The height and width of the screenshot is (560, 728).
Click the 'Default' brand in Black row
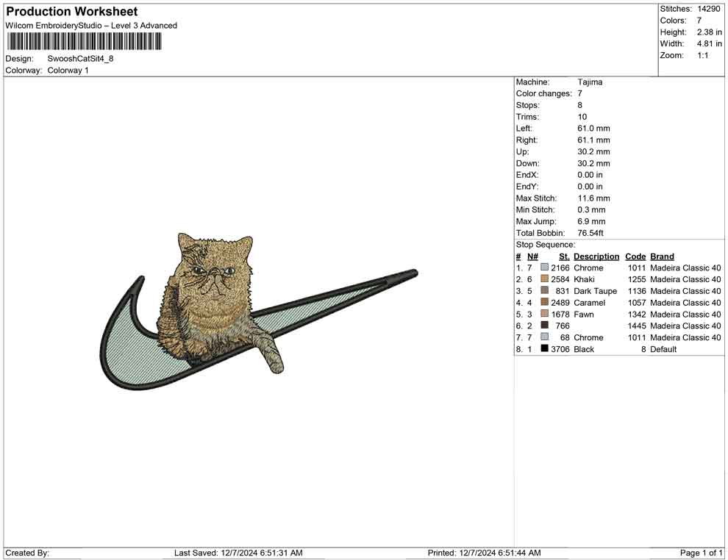(663, 349)
